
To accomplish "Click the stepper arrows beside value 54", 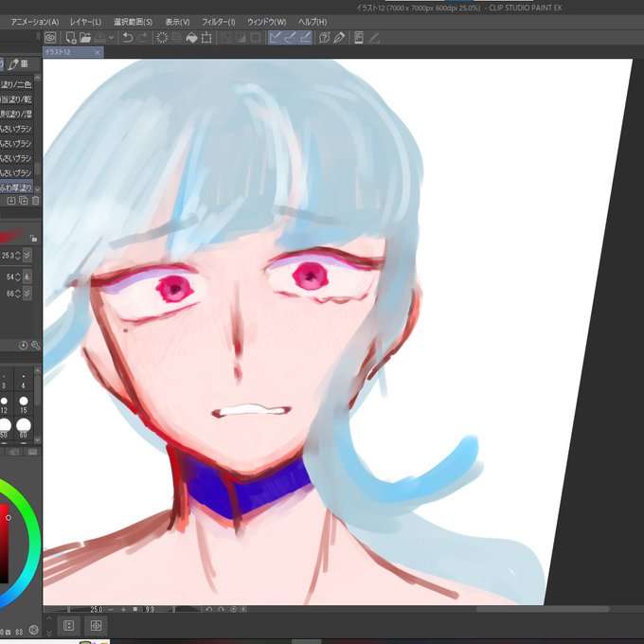I will point(18,277).
